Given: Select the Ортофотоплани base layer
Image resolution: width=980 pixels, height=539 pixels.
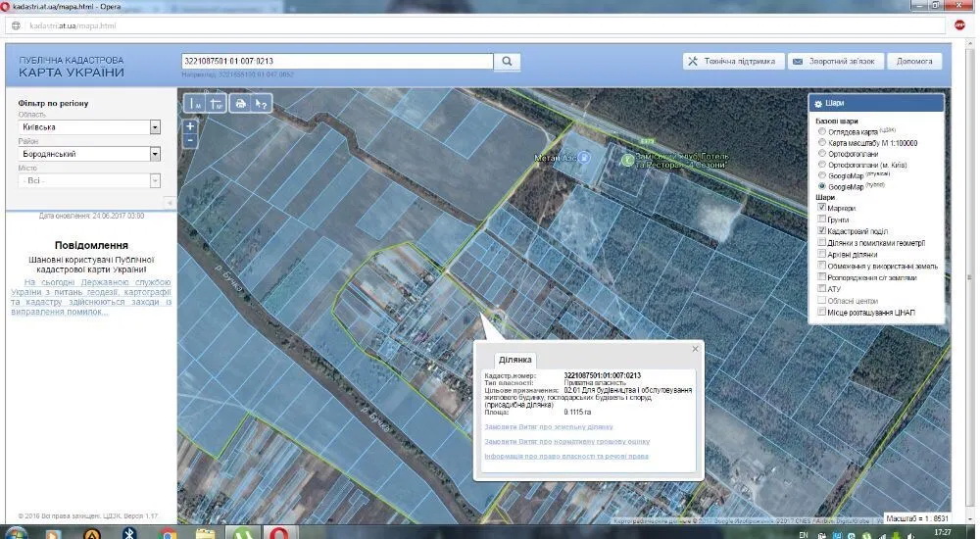Looking at the screenshot, I should 821,153.
